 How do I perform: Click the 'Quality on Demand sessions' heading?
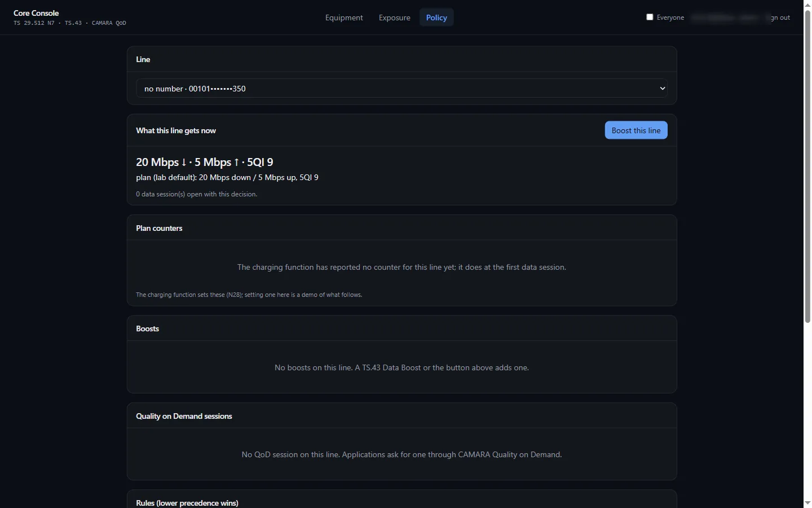[x=184, y=416]
